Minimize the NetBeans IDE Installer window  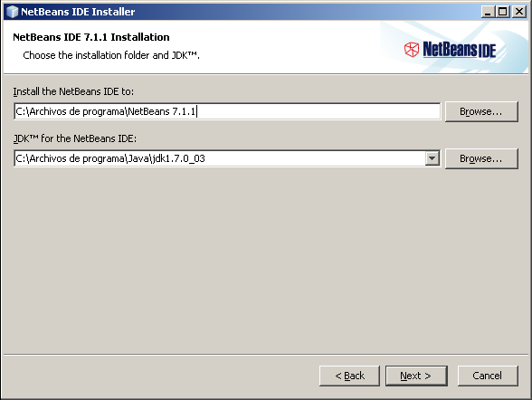coord(488,12)
